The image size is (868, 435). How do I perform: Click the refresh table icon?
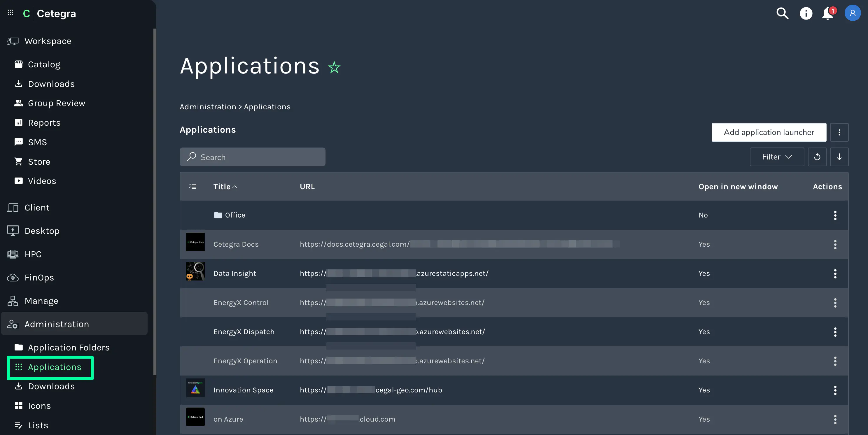[x=817, y=157]
